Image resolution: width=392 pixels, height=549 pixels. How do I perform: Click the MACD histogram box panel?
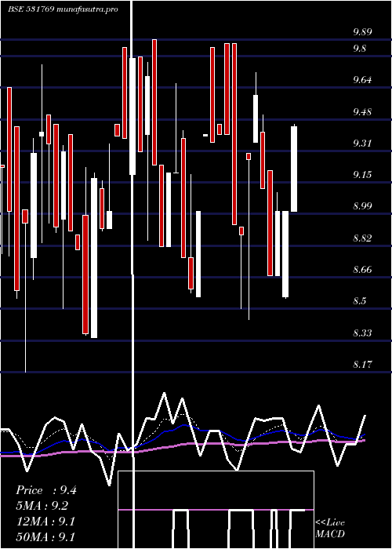[216, 510]
